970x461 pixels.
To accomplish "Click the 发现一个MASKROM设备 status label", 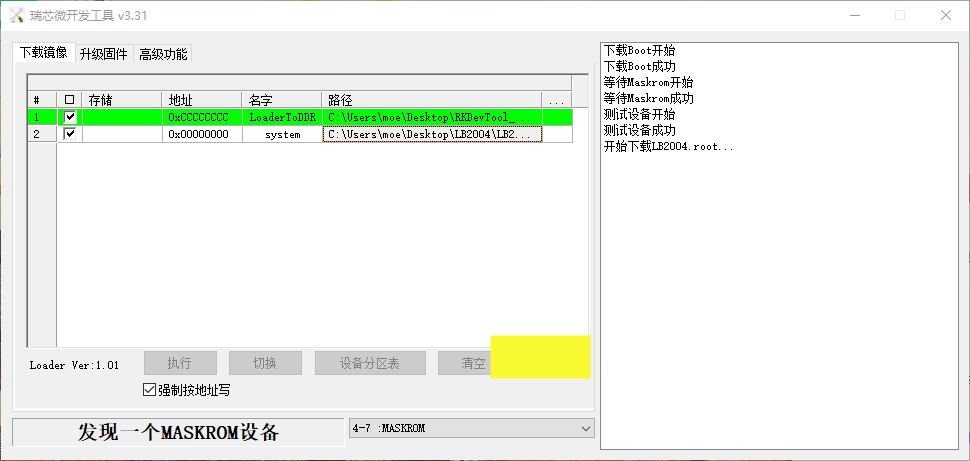I will (x=178, y=432).
